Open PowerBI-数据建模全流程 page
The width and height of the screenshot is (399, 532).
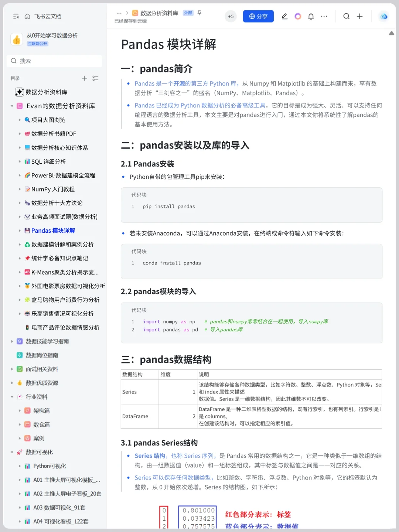click(63, 175)
